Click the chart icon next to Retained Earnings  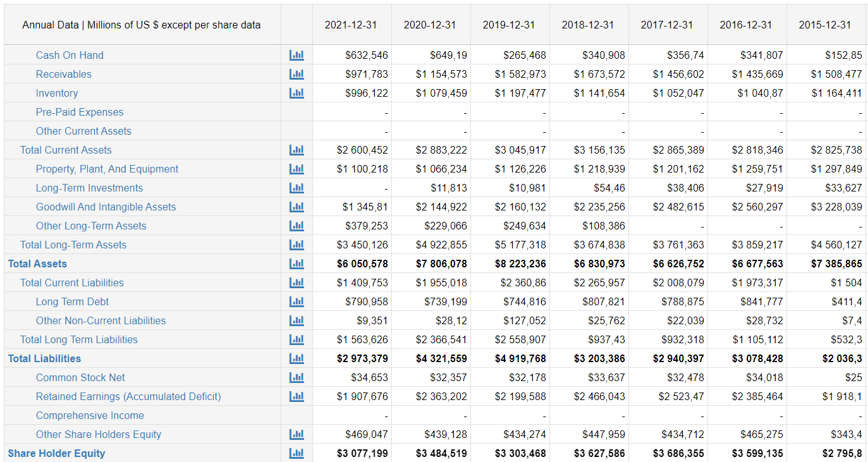pyautogui.click(x=297, y=396)
